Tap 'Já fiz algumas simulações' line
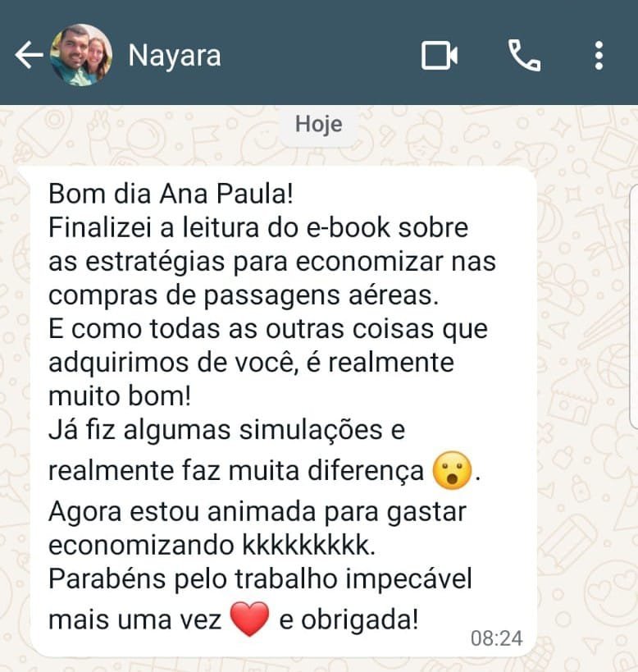 pyautogui.click(x=216, y=430)
